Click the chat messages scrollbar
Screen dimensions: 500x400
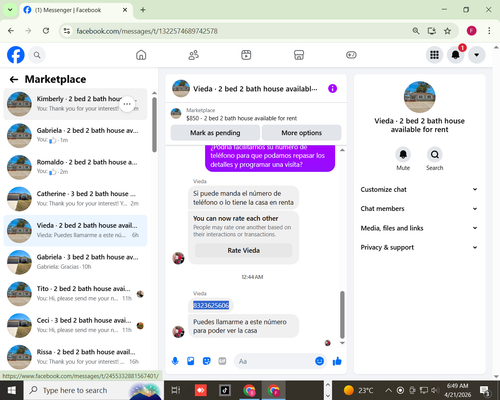[342, 314]
